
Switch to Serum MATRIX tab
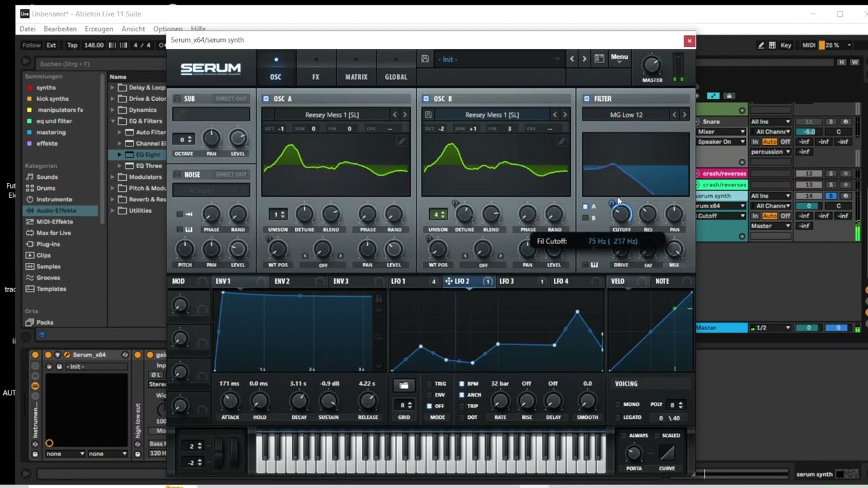pyautogui.click(x=356, y=77)
